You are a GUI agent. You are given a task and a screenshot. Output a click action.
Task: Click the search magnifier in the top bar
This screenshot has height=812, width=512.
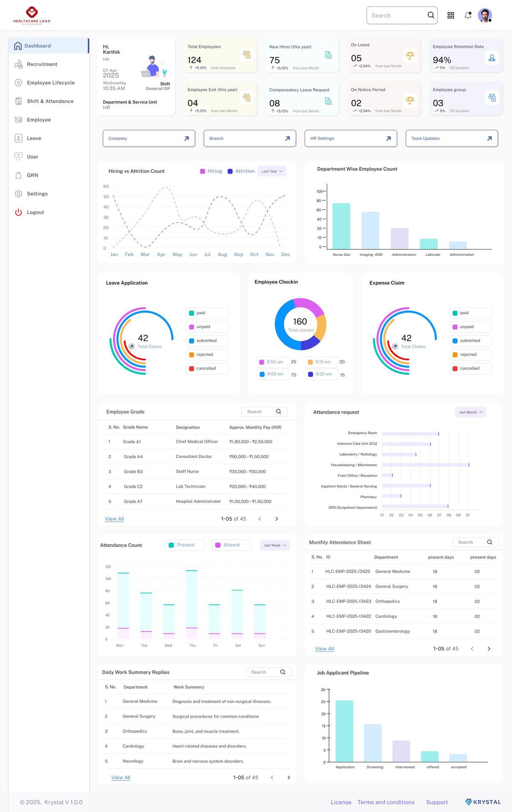tap(431, 15)
